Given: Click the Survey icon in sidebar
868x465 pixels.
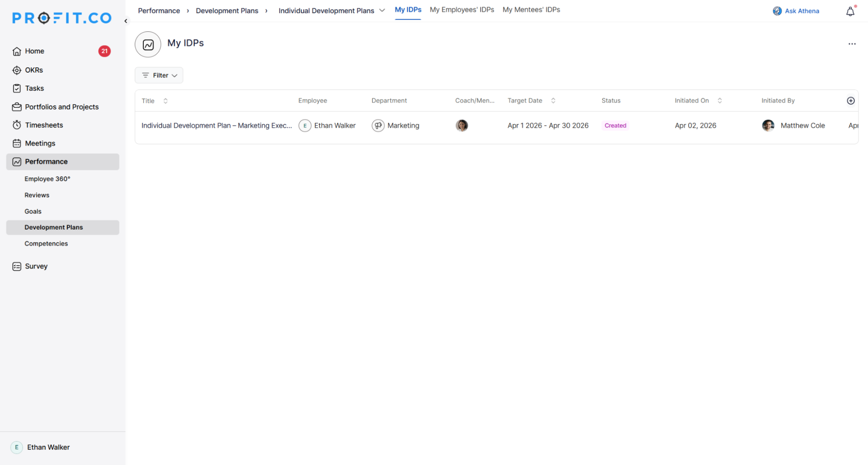Looking at the screenshot, I should tap(17, 266).
